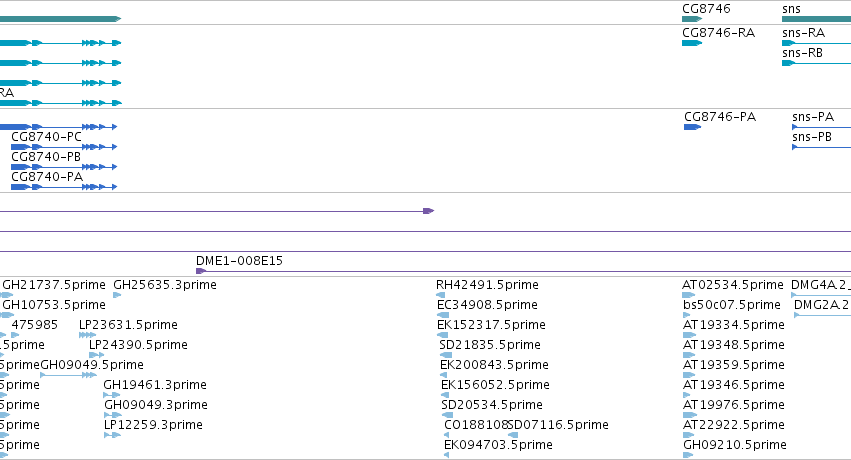Screen dimensions: 851x460
Task: Click the AT19976.5prime EST label
Action: pos(734,405)
